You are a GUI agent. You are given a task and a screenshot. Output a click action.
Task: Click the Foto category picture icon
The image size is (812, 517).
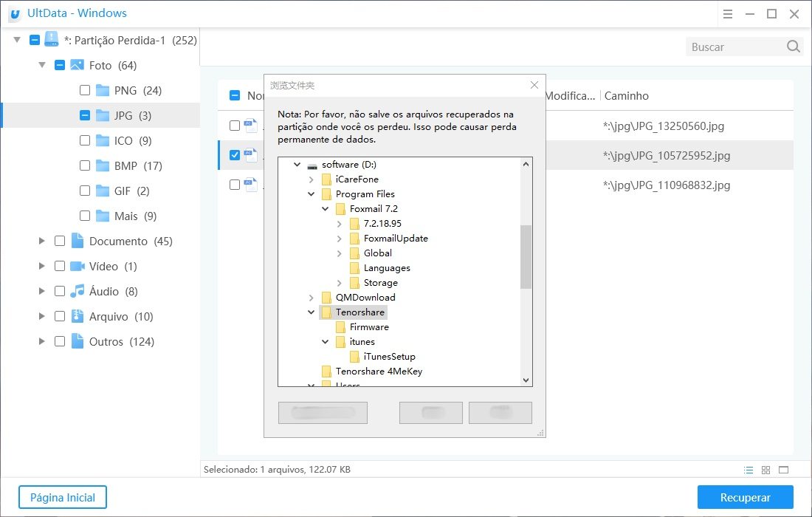[x=78, y=65]
